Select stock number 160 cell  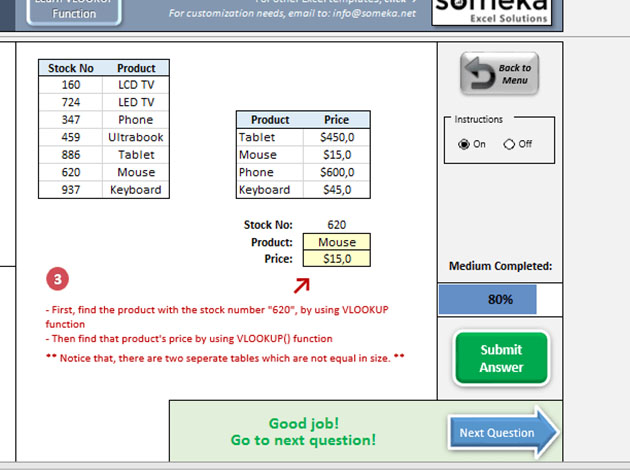click(x=71, y=85)
